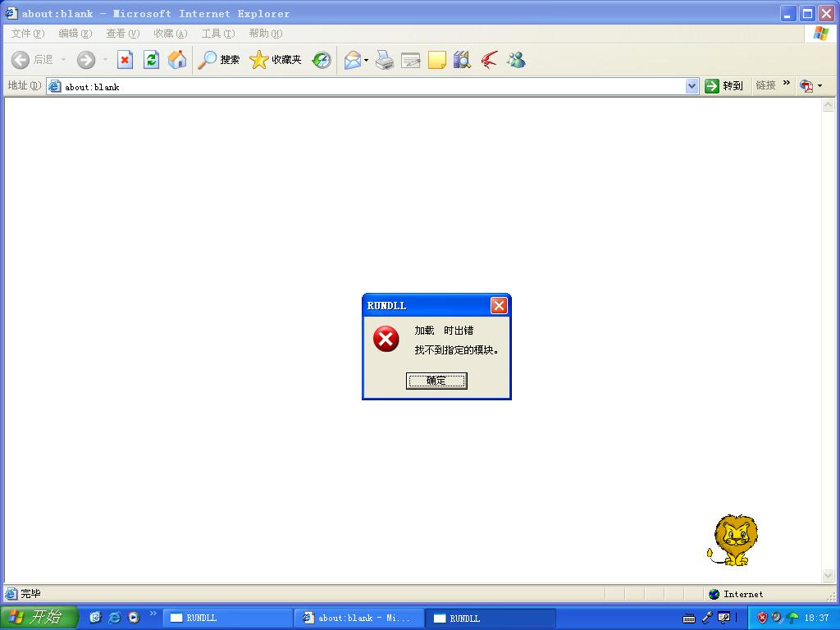Viewport: 840px width, 630px height.
Task: Click the microphone icon in language bar
Action: pos(707,618)
